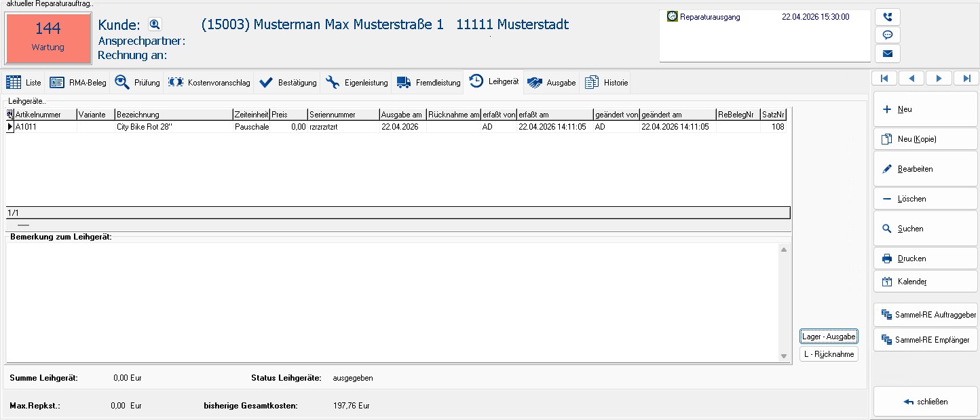Switch to the Historie tab
This screenshot has height=420, width=980.
coord(607,83)
